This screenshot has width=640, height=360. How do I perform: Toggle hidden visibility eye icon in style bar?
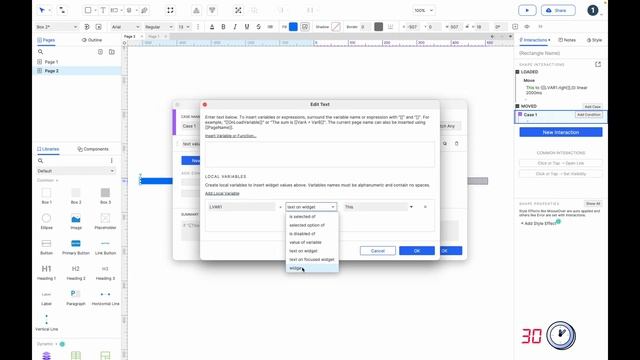pos(527,27)
